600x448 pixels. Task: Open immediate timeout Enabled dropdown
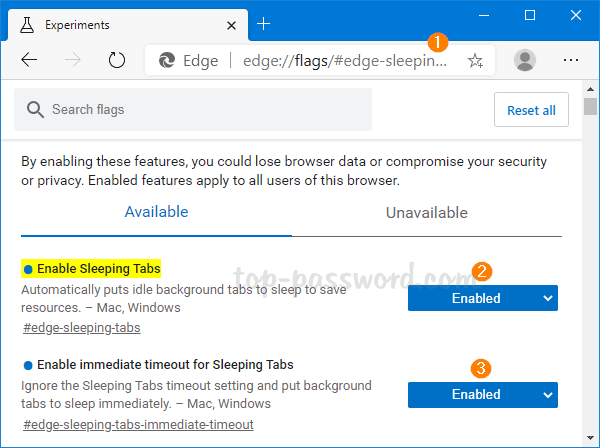click(482, 395)
